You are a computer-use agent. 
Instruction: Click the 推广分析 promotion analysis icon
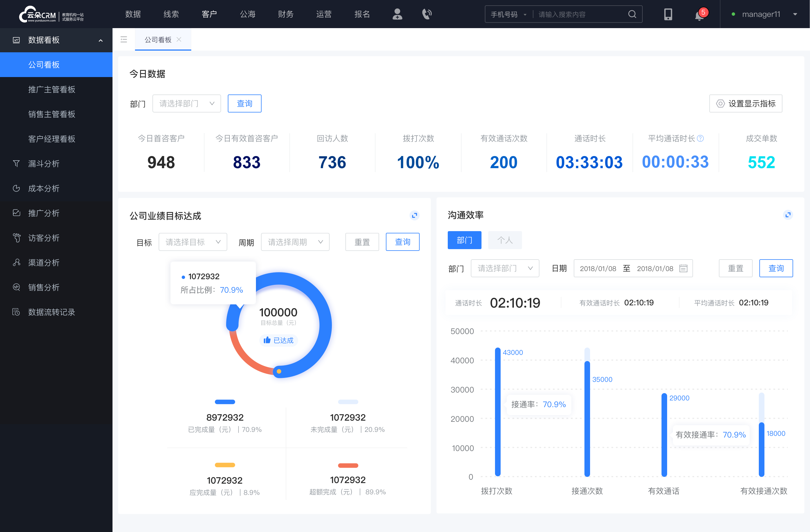point(16,213)
